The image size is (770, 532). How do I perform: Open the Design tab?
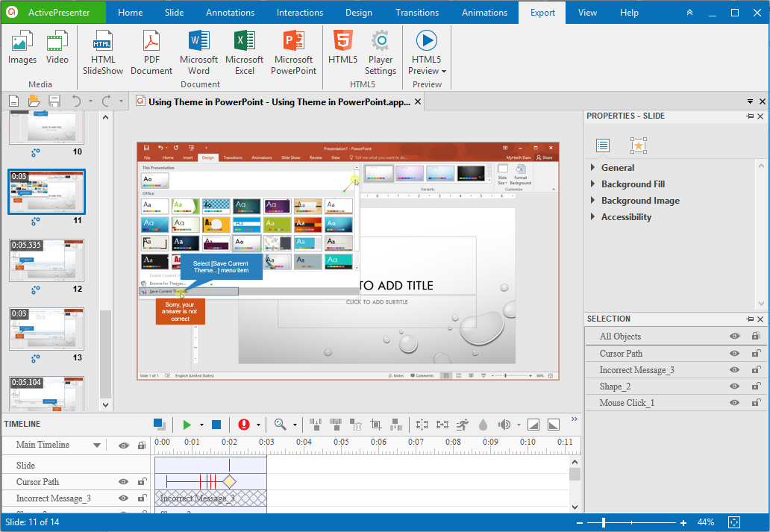click(358, 12)
